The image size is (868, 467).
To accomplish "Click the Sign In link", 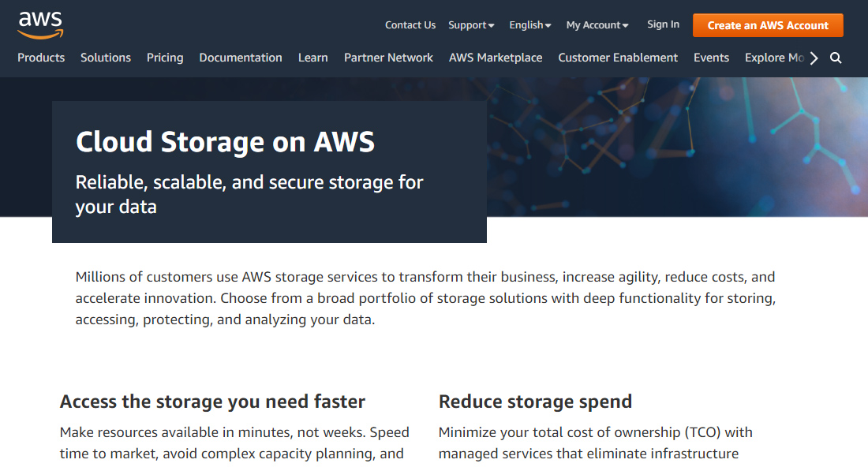I will (x=663, y=24).
